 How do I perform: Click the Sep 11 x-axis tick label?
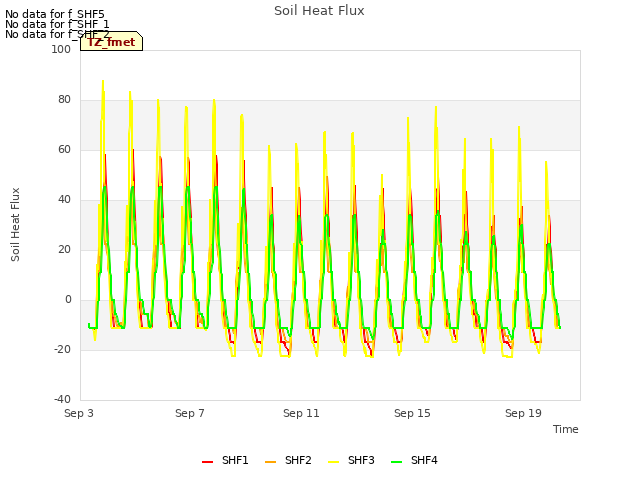tap(301, 413)
